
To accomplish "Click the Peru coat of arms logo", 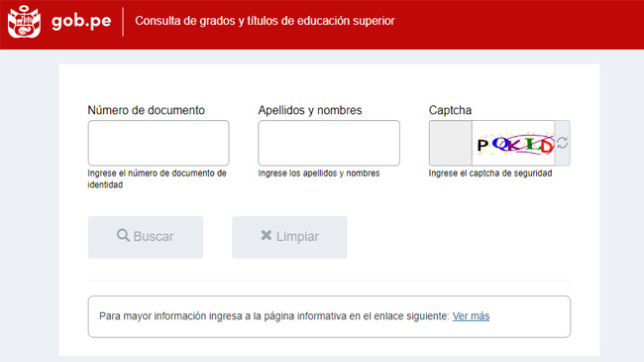I will pyautogui.click(x=24, y=22).
